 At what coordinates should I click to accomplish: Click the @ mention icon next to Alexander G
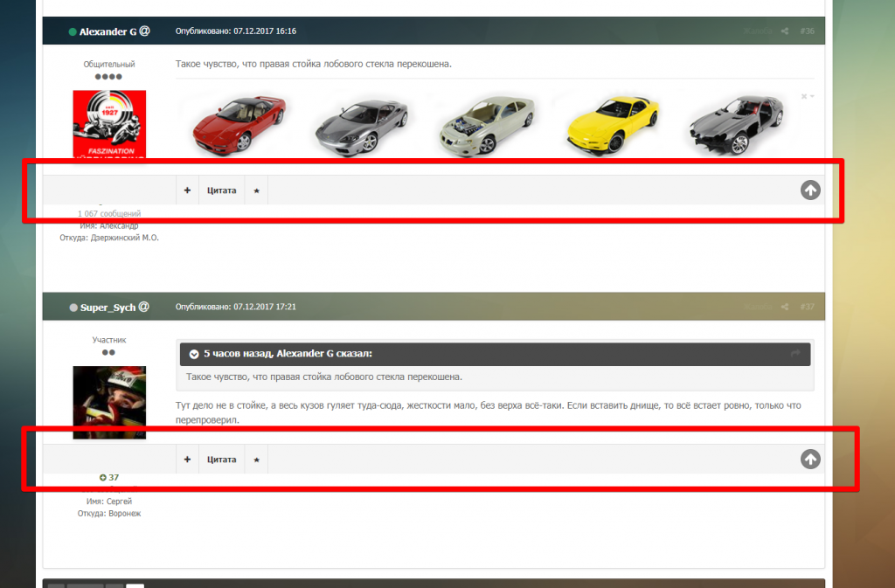(145, 30)
